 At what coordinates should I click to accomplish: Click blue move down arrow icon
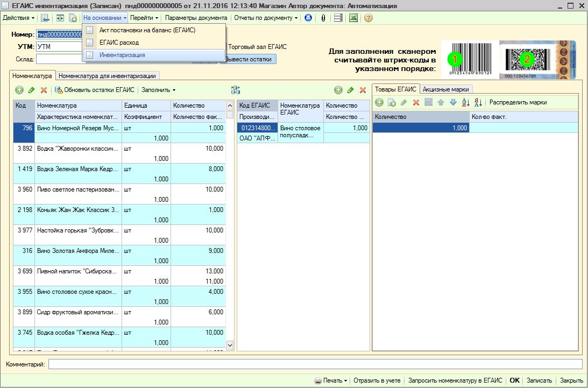[x=453, y=102]
